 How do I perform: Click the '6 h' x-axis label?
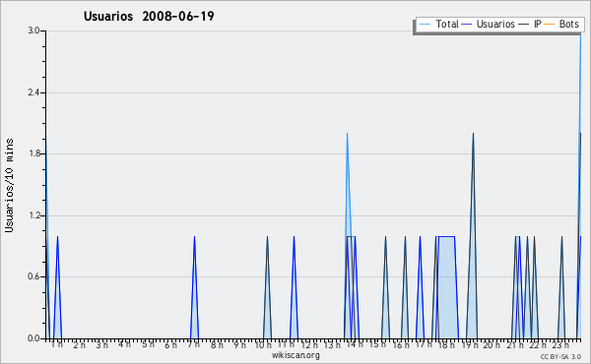click(170, 344)
